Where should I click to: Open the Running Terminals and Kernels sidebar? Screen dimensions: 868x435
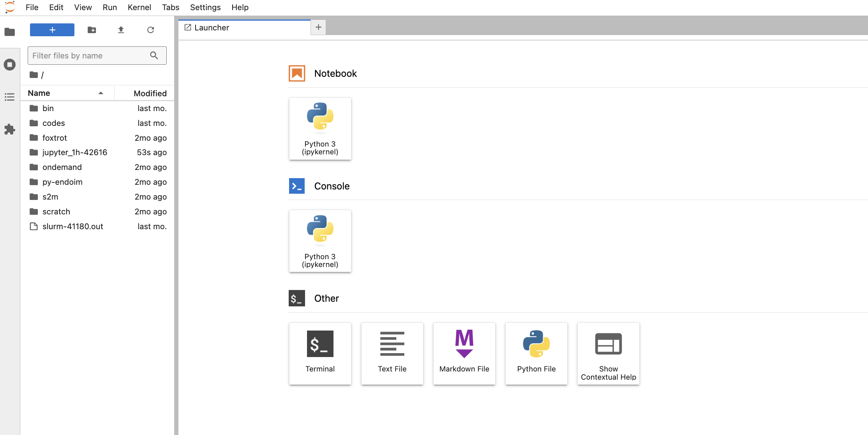(10, 65)
